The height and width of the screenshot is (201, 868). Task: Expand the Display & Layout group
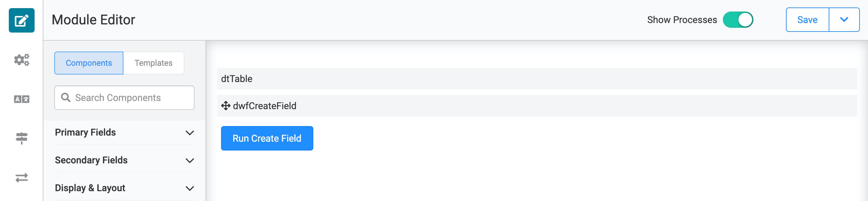tap(124, 188)
